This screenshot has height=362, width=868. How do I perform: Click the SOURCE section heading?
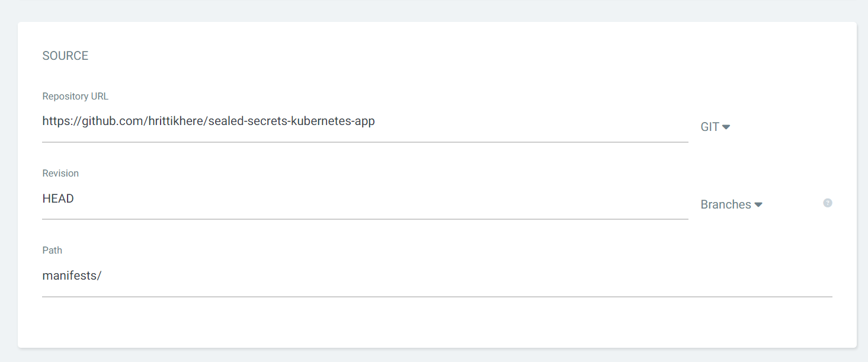pyautogui.click(x=65, y=55)
